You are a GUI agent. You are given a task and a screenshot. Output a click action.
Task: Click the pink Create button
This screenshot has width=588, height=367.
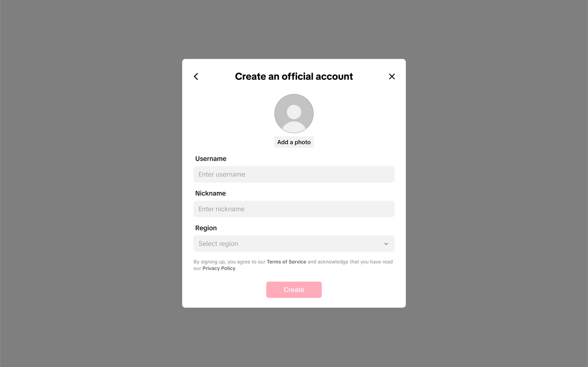[294, 290]
